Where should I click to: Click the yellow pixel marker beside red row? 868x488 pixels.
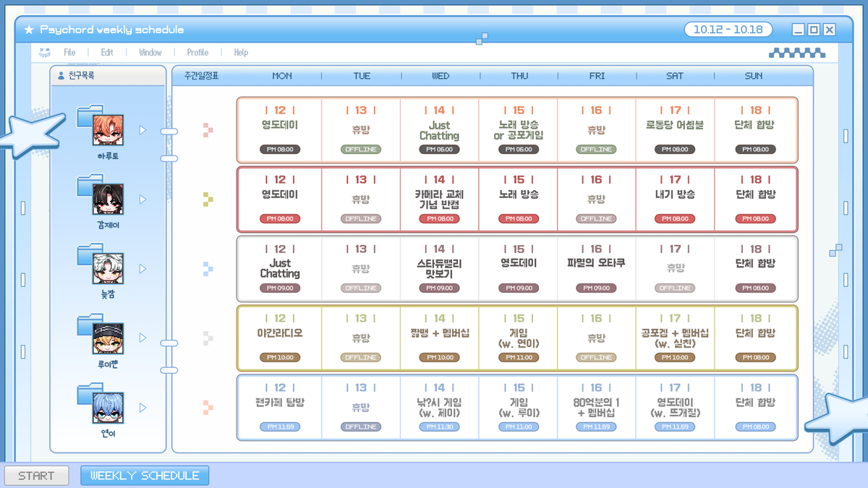(208, 200)
